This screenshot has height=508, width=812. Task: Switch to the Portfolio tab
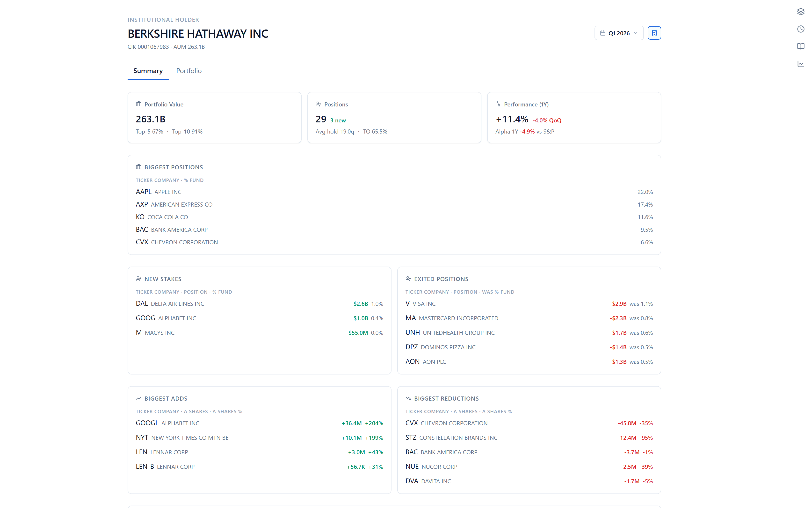click(189, 71)
